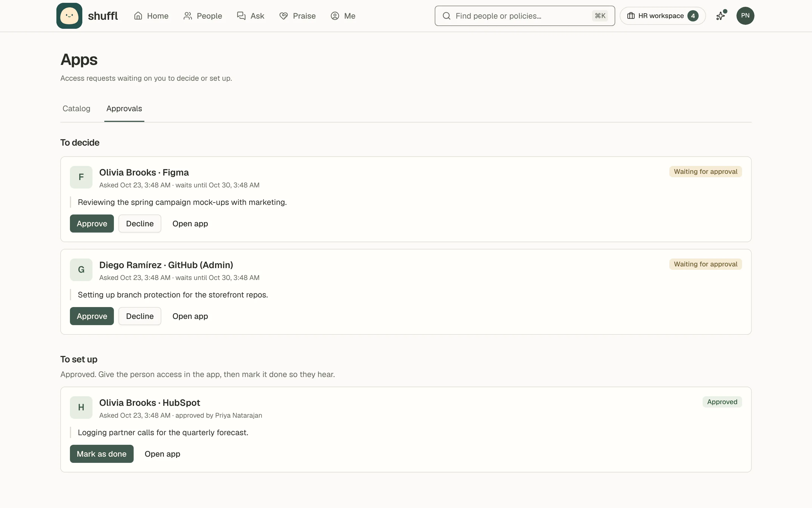Click the Figma card's Waiting for approval badge
This screenshot has width=812, height=508.
[x=706, y=172]
